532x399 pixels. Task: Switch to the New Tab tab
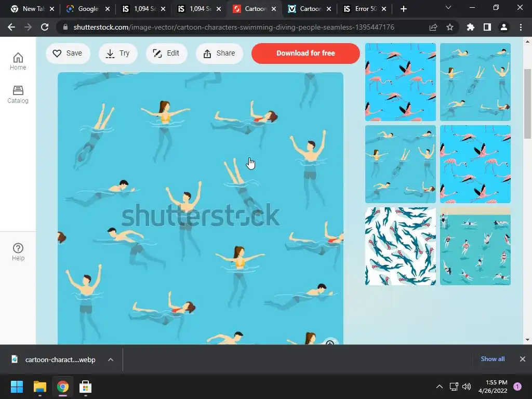(x=29, y=9)
